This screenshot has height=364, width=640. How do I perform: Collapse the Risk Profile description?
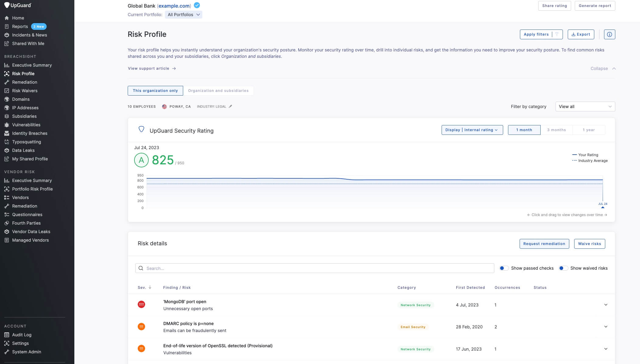(603, 68)
